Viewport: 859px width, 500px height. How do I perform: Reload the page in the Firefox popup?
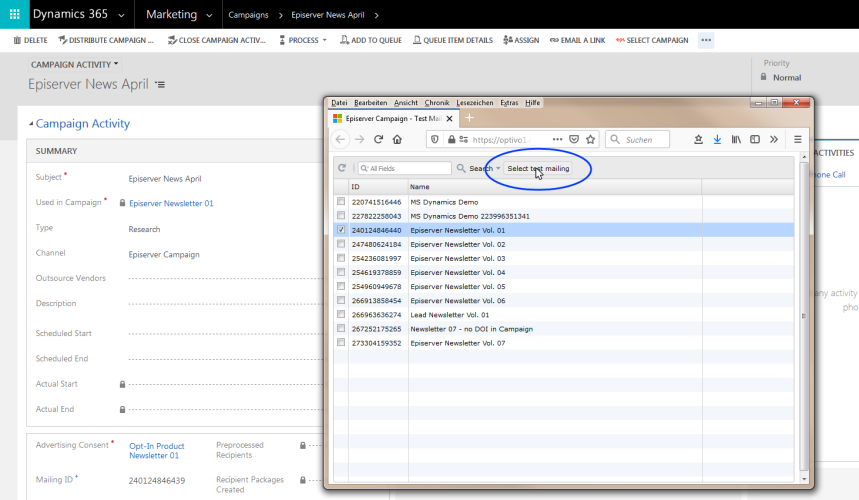click(379, 140)
